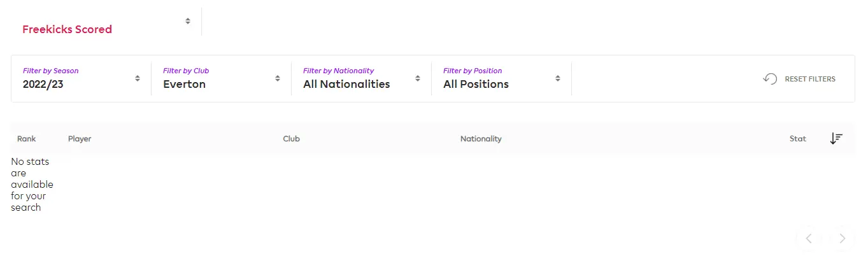Go to the next results page arrow

(x=842, y=239)
